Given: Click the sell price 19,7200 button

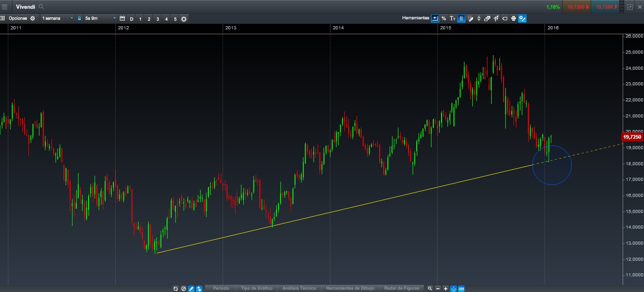Looking at the screenshot, I should click(577, 7).
